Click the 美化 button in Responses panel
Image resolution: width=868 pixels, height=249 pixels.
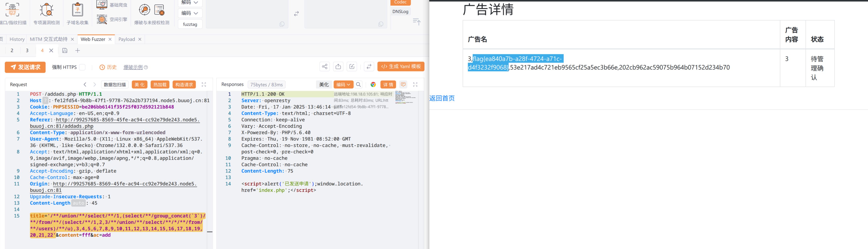point(324,84)
